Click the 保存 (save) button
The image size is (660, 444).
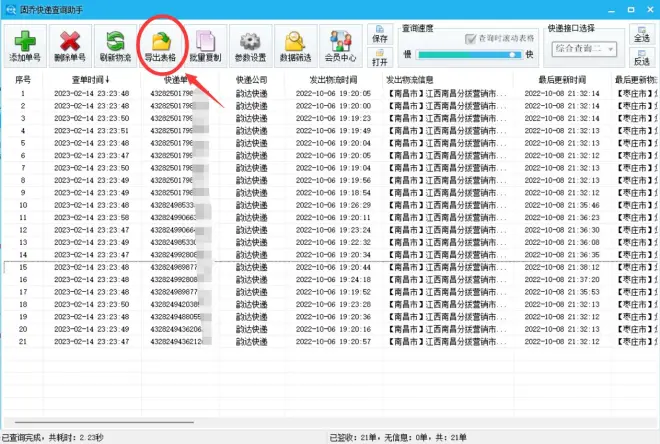point(380,38)
